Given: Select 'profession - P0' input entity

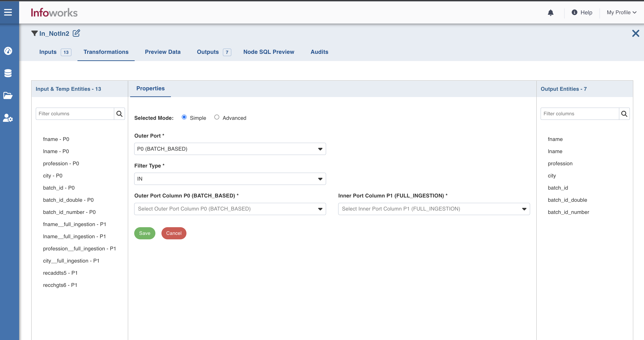Looking at the screenshot, I should click(61, 163).
